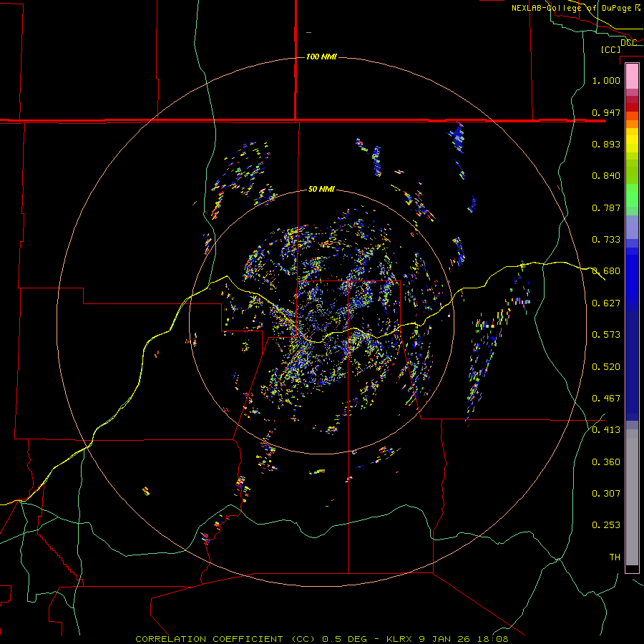The width and height of the screenshot is (644, 644).
Task: Click the bright green band of color bar
Action: 632,195
